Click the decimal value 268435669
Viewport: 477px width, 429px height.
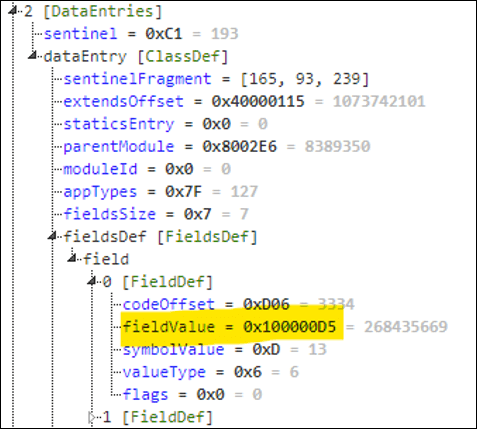tap(405, 327)
